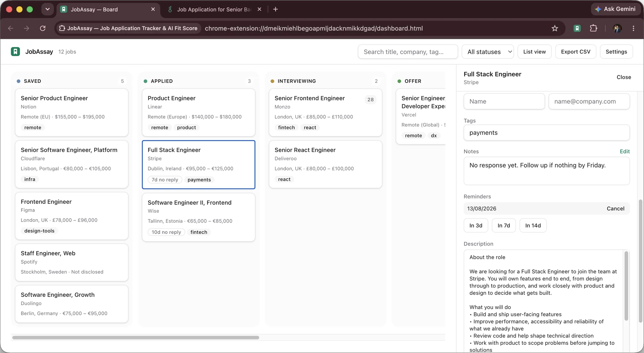Reload the current page

click(x=43, y=28)
